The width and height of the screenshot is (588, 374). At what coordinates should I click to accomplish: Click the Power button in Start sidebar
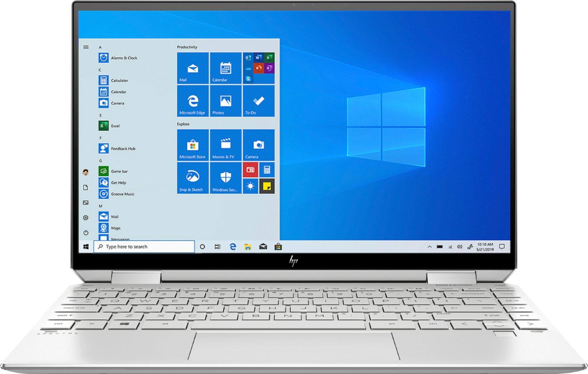click(x=86, y=232)
